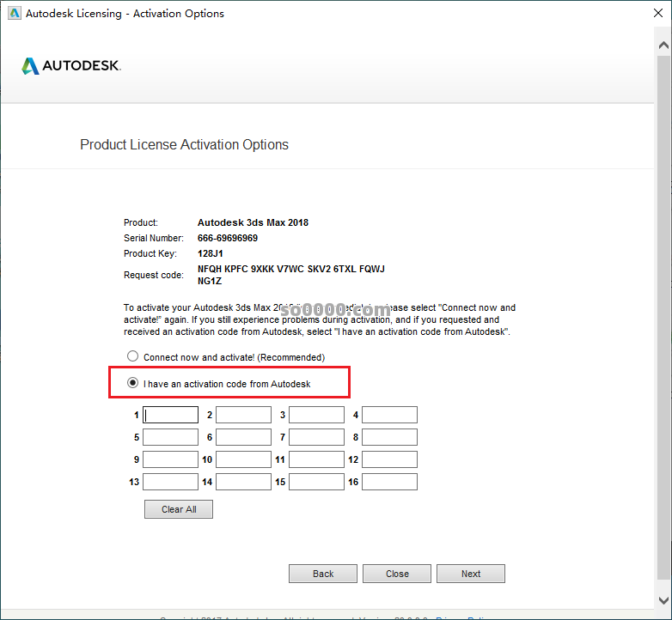Click into activation code field 6

(243, 437)
